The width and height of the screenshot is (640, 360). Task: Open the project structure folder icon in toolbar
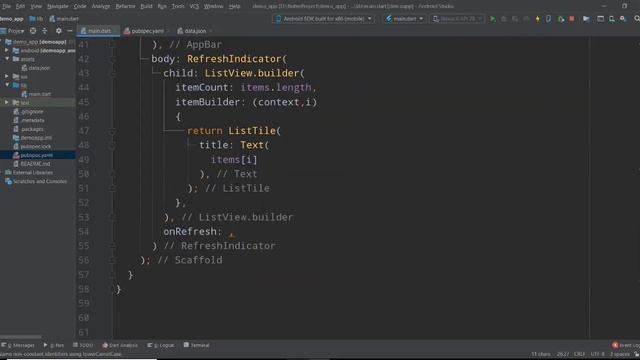[x=586, y=19]
